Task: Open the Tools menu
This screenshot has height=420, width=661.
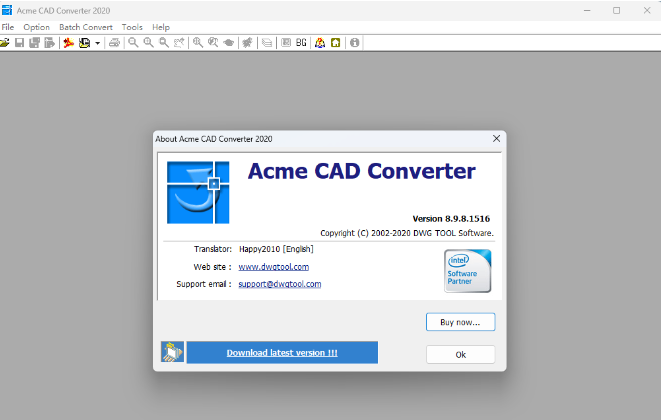Action: (x=132, y=27)
